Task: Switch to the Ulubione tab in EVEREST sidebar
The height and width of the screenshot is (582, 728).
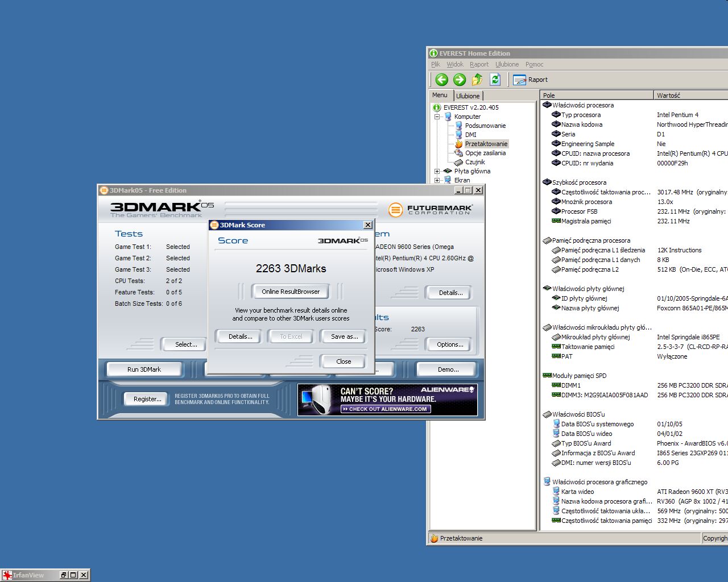Action: (468, 96)
